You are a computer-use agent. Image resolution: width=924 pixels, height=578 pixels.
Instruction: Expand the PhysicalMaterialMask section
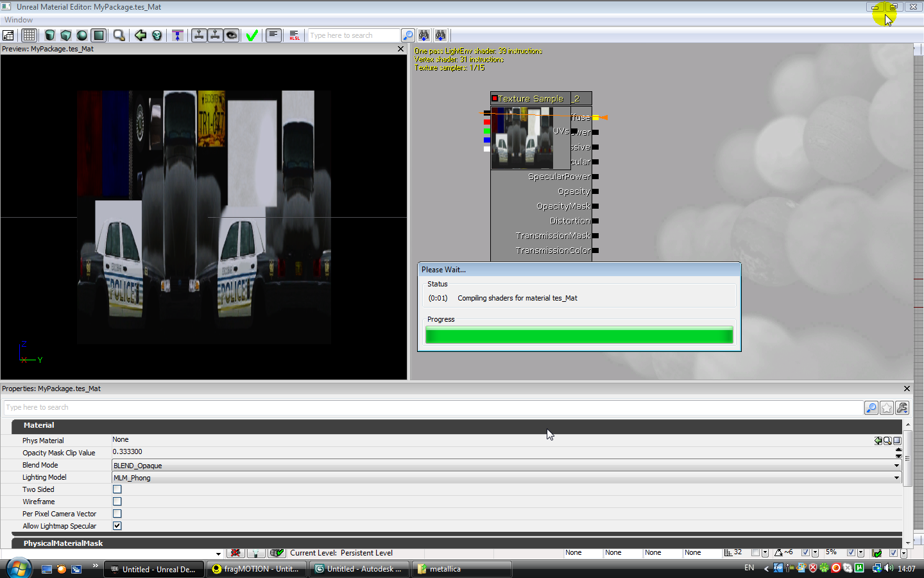point(457,543)
